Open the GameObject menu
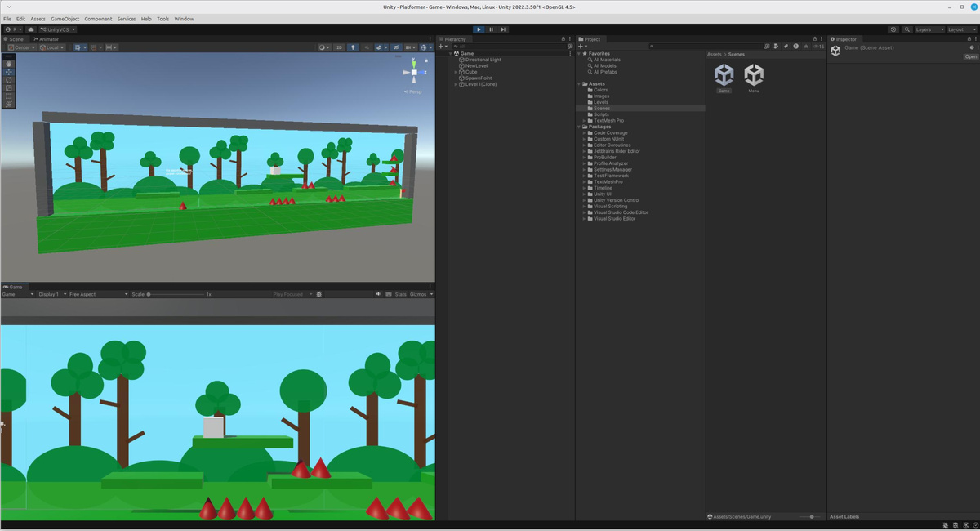The height and width of the screenshot is (531, 980). click(65, 19)
